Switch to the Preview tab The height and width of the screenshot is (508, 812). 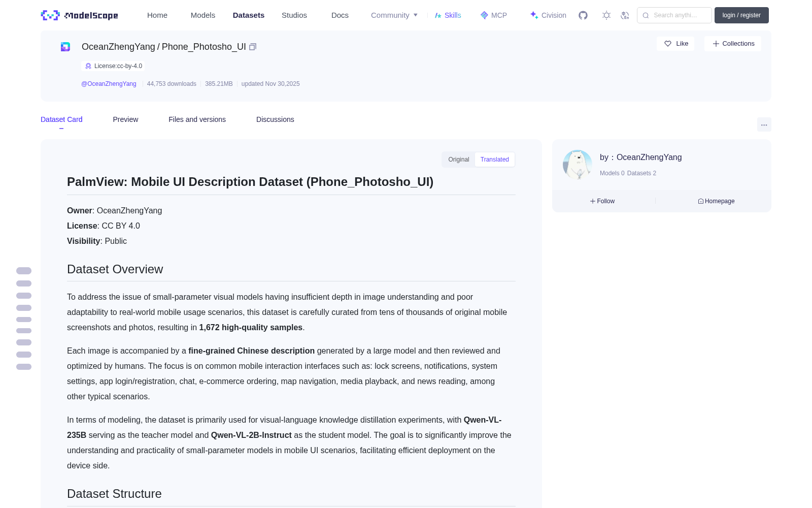coord(125,119)
